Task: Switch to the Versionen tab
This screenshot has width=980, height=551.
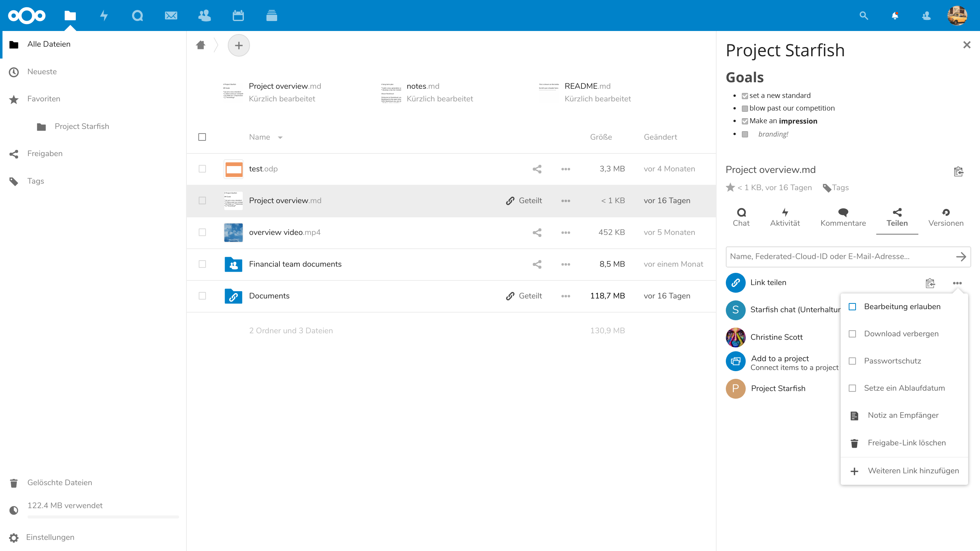Action: [x=946, y=217]
